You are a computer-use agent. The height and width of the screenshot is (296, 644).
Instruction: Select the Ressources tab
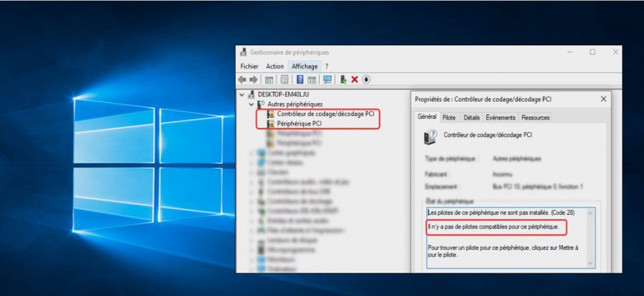tap(535, 118)
